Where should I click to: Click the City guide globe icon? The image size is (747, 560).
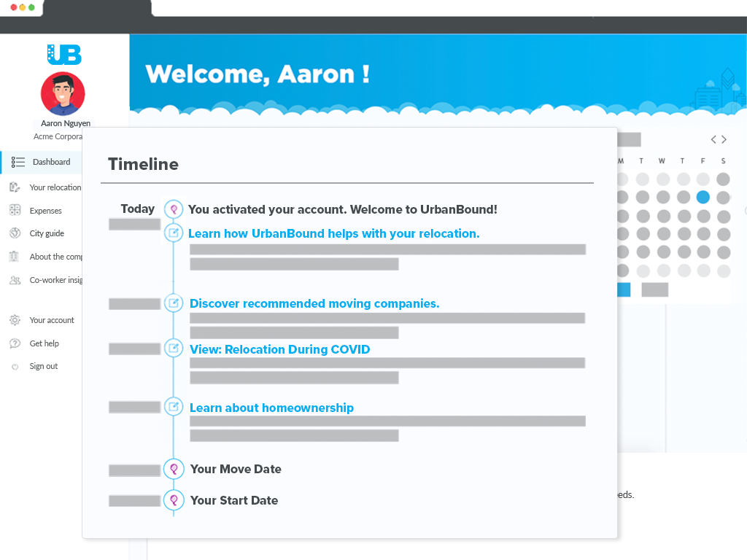[15, 233]
